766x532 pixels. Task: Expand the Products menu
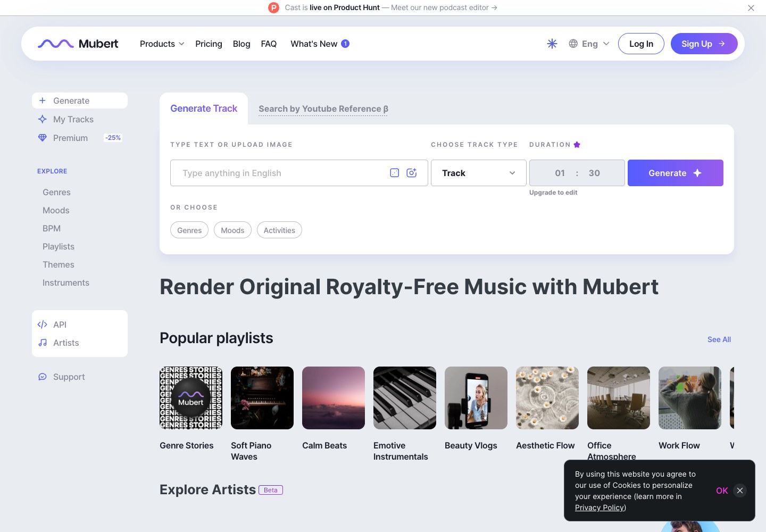(162, 44)
